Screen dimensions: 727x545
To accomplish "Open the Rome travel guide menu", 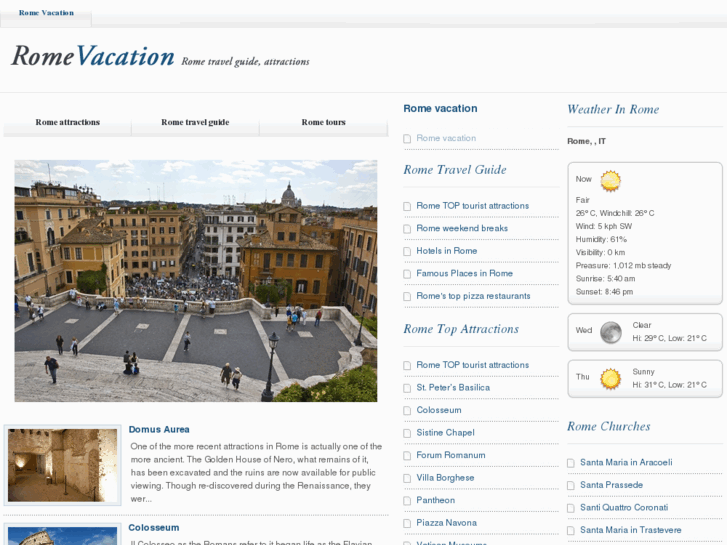I will 195,122.
